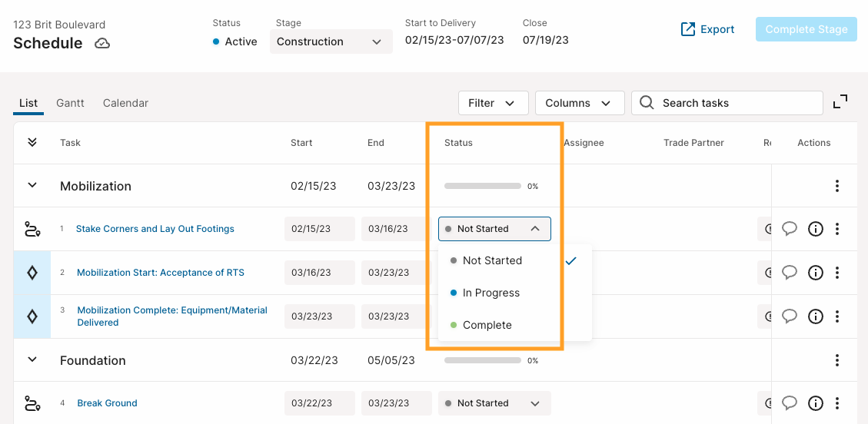The image size is (868, 424).
Task: Click the Assignee column header
Action: coord(584,143)
